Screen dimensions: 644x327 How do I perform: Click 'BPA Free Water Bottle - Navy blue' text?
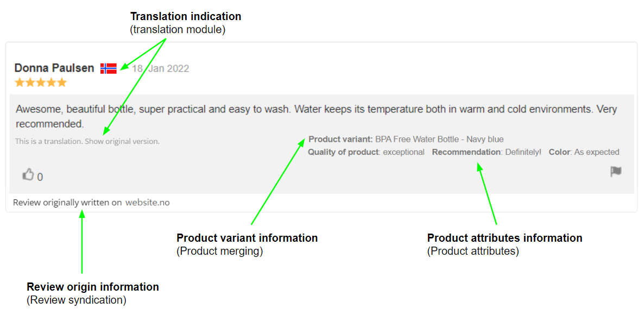click(x=439, y=140)
